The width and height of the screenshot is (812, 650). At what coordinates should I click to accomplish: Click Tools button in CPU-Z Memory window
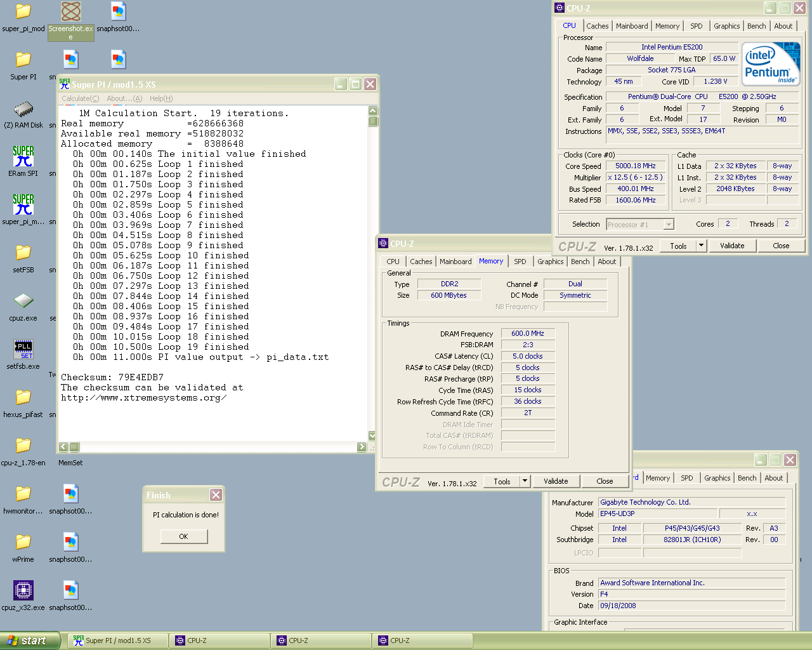502,481
